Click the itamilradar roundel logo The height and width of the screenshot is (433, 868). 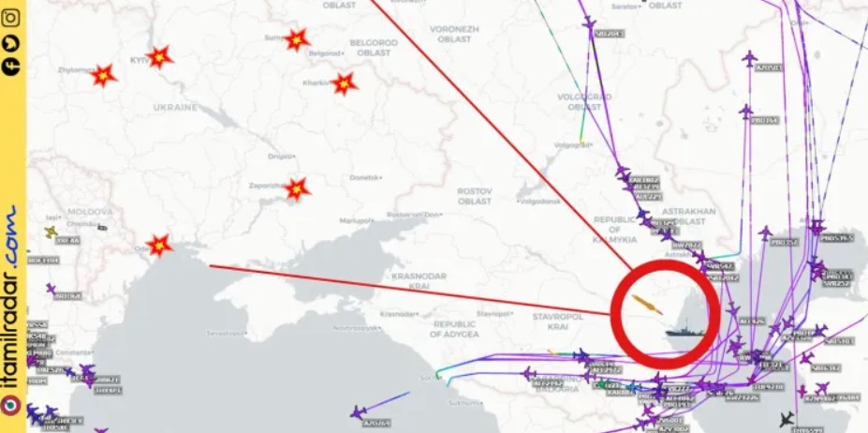click(x=11, y=405)
